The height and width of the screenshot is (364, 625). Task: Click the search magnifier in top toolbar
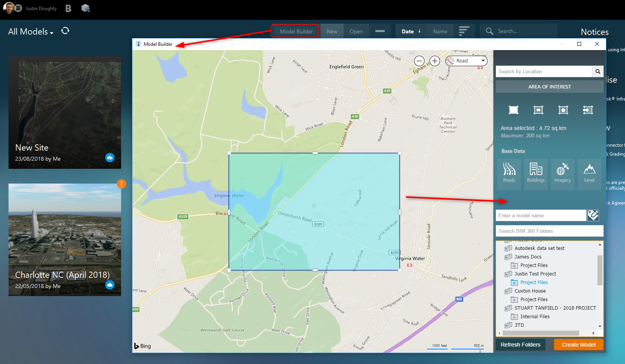point(490,31)
